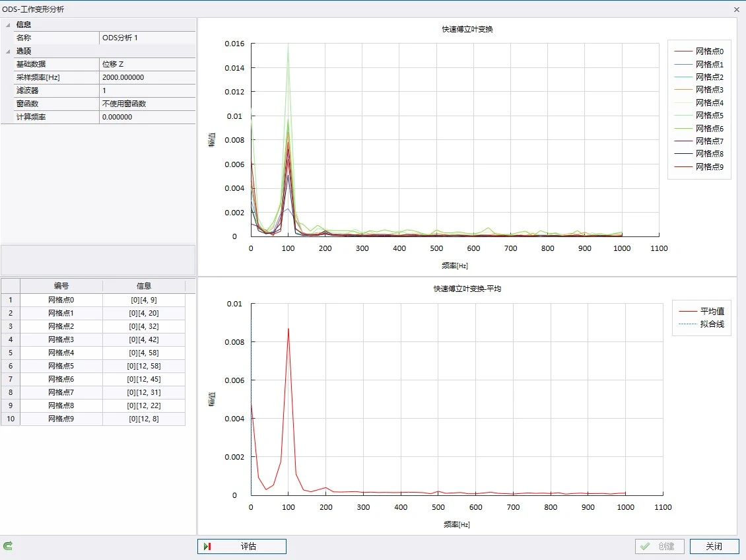
Task: Open the 窗函数 value dropdown
Action: point(147,104)
